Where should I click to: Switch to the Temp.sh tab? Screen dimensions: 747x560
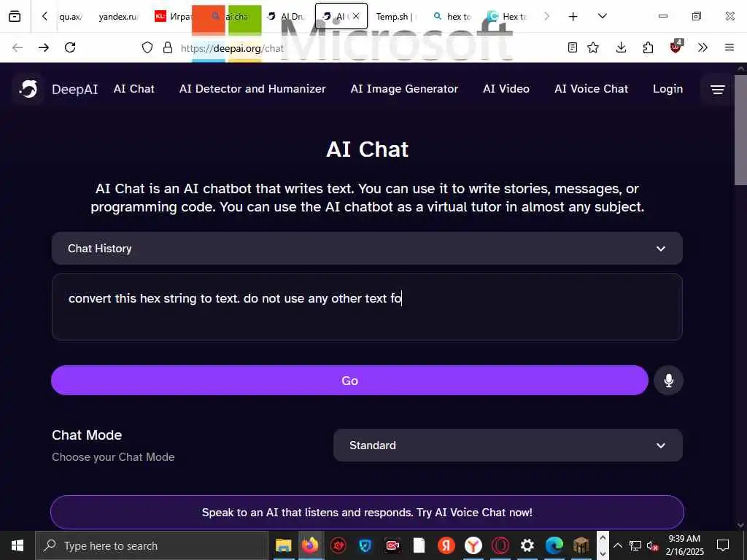(395, 17)
